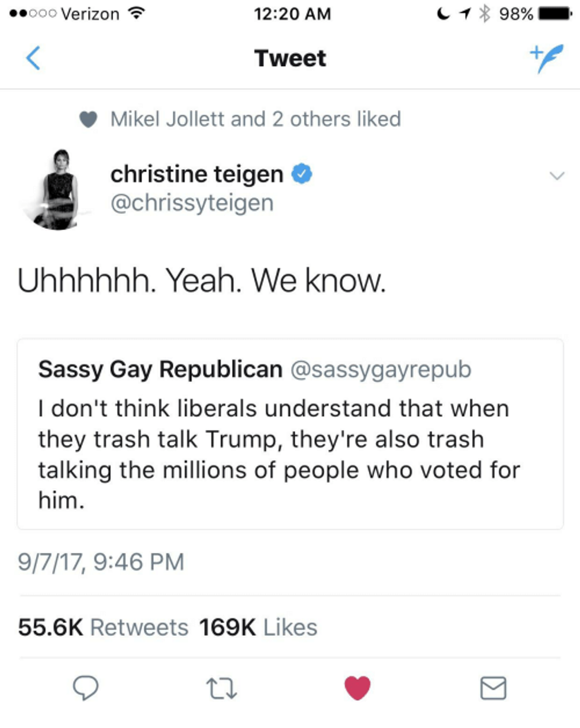View the 169K Likes list
The image size is (580, 728).
click(258, 627)
